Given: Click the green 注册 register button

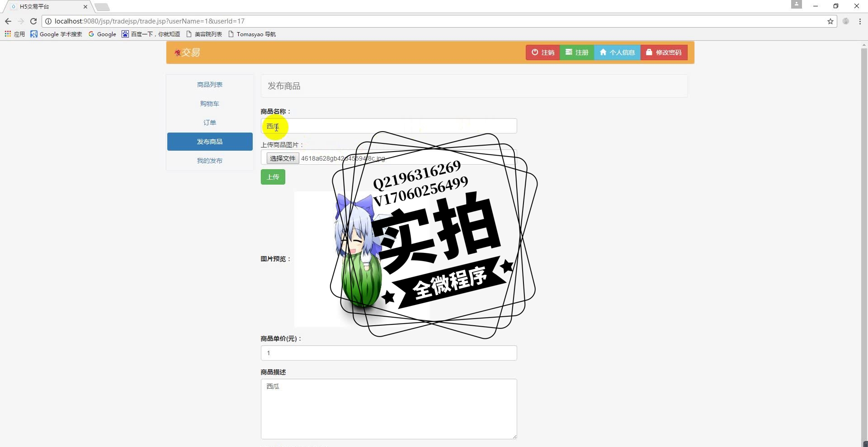Looking at the screenshot, I should coord(577,52).
